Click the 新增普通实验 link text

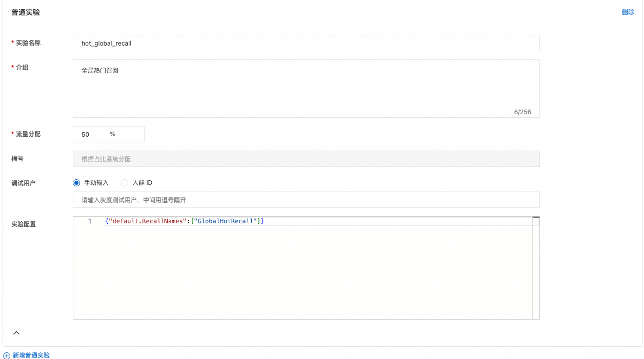coord(31,355)
